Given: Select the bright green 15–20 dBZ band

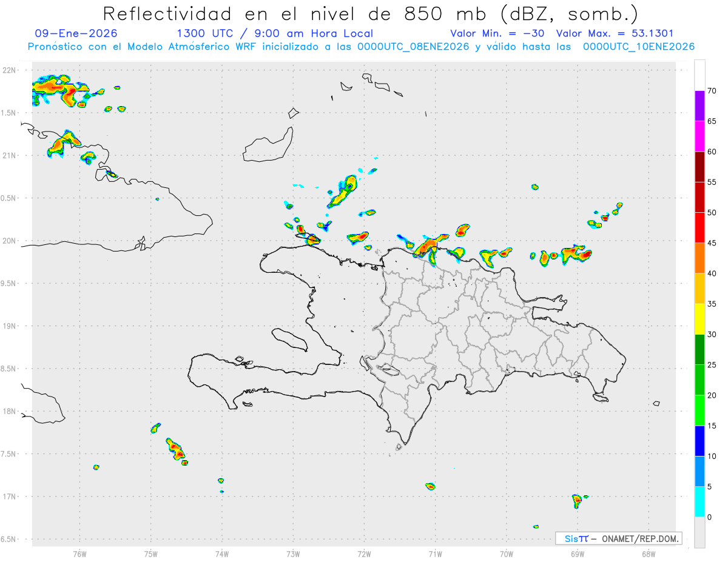Looking at the screenshot, I should point(699,410).
